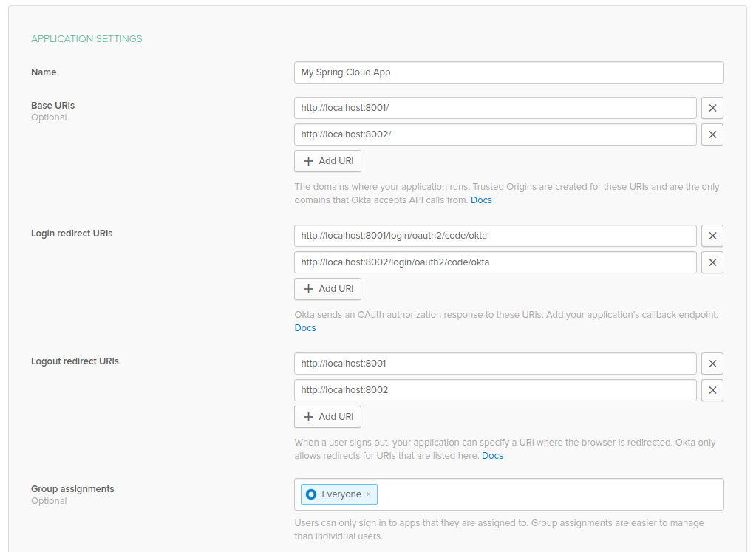Click inside the Group assignments box
Viewport: 756px width, 552px height.
(x=509, y=494)
